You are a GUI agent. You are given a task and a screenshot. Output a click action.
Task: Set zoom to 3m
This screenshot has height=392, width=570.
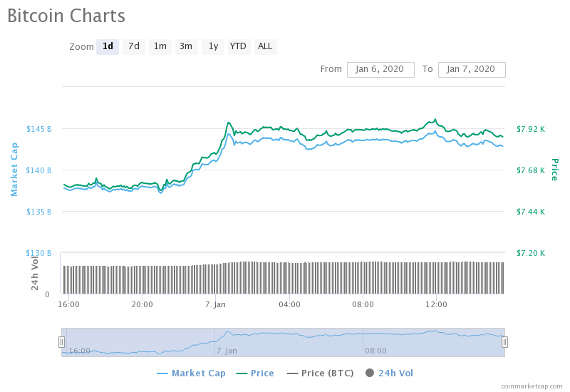(x=186, y=46)
